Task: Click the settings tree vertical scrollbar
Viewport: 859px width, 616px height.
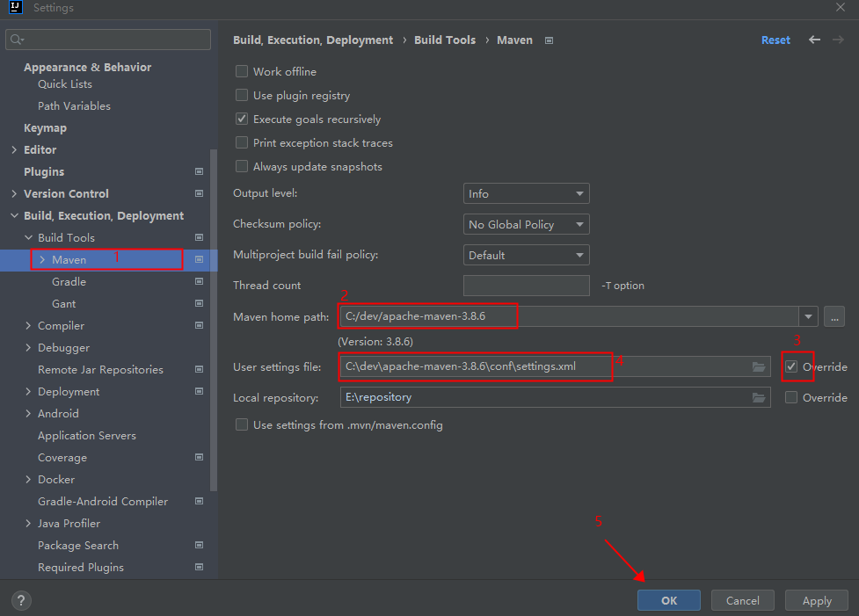Action: tap(214, 316)
